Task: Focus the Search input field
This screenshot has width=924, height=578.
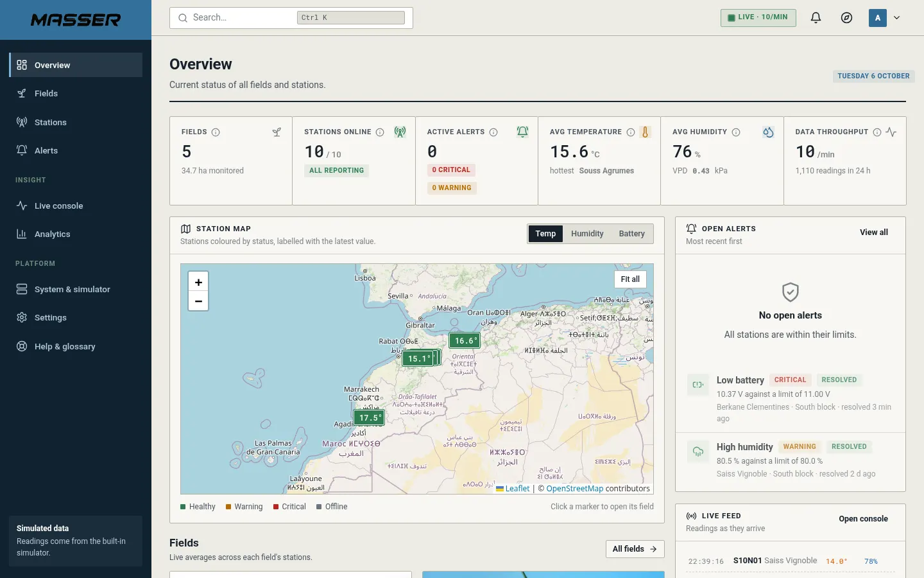Action: pos(291,18)
